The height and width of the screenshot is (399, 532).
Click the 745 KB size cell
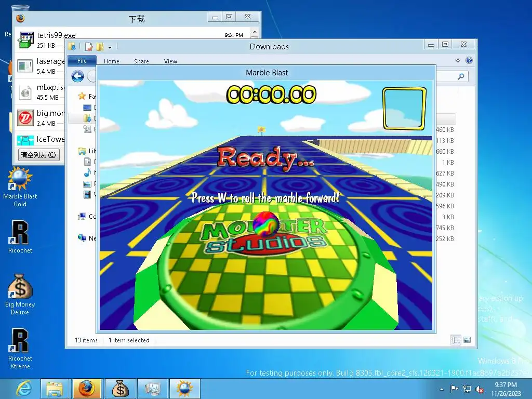[445, 228]
